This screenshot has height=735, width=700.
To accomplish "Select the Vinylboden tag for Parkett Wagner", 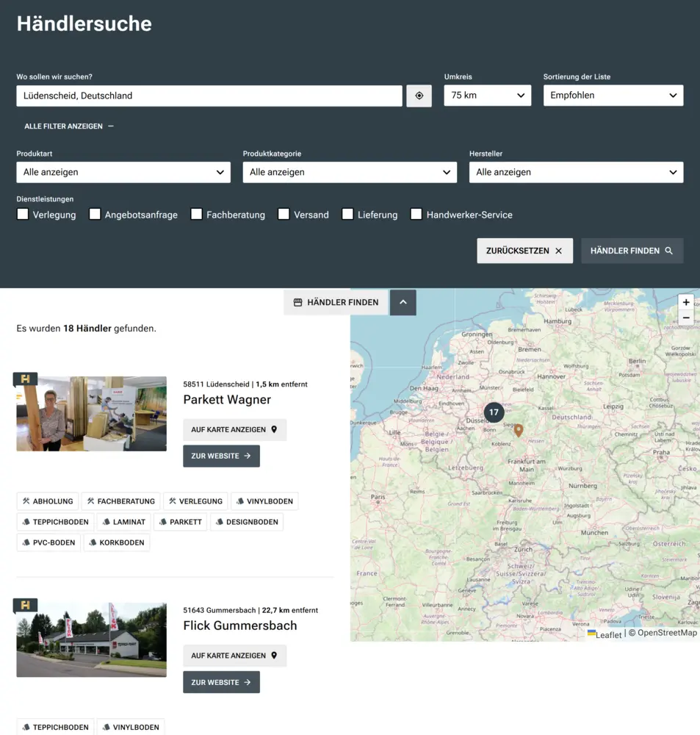I will 264,501.
